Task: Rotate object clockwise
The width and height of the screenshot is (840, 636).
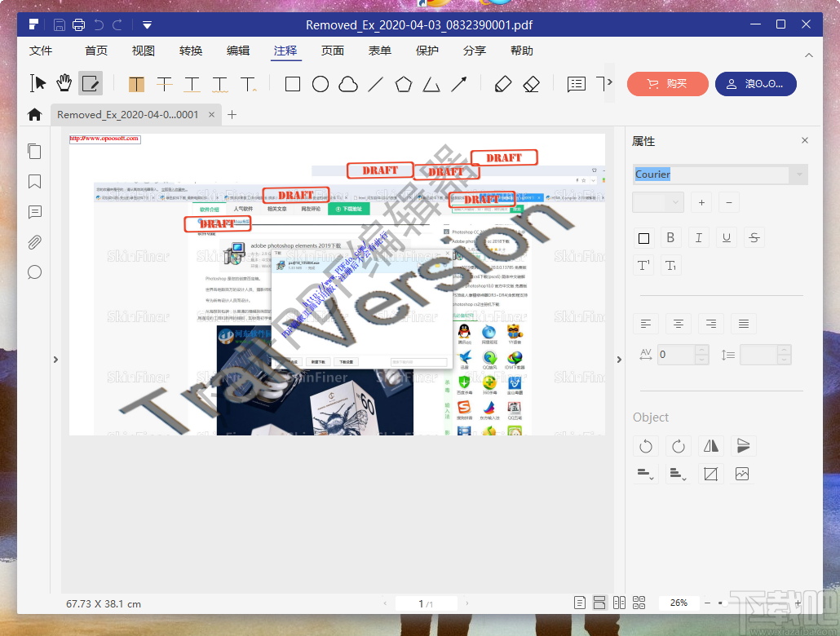Action: 679,446
